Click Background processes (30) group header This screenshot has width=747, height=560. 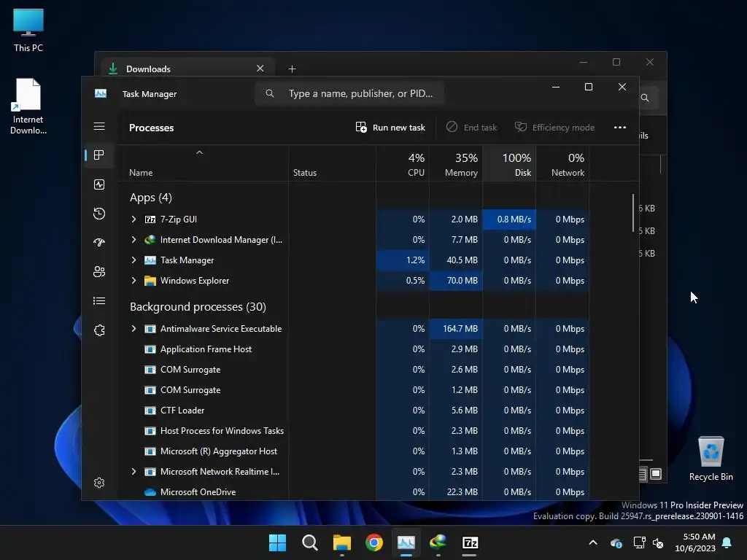pyautogui.click(x=198, y=307)
